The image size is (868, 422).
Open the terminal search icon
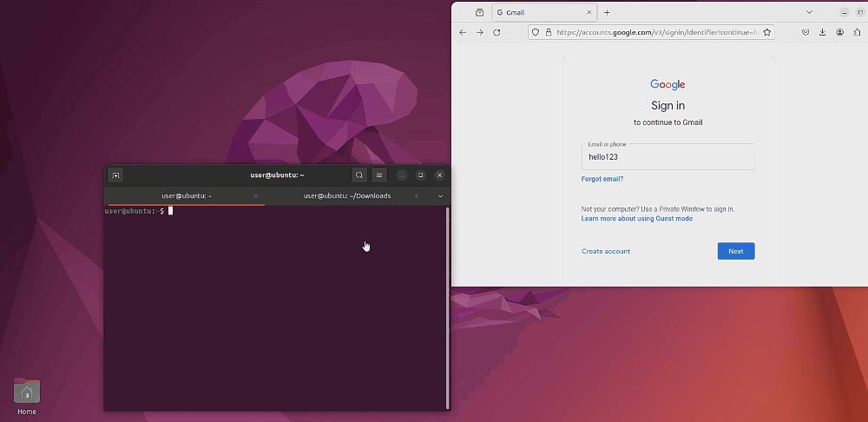click(359, 175)
